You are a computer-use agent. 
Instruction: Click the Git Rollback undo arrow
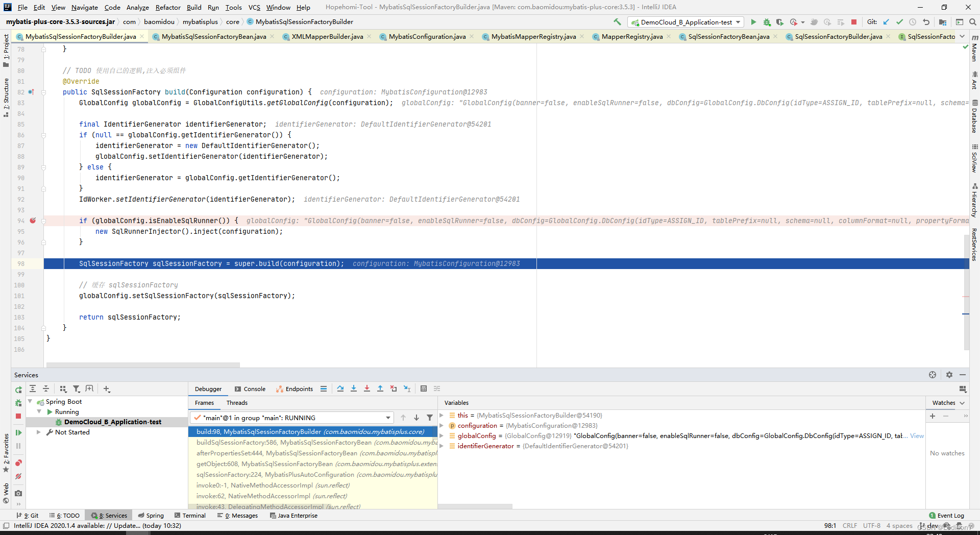tap(926, 22)
